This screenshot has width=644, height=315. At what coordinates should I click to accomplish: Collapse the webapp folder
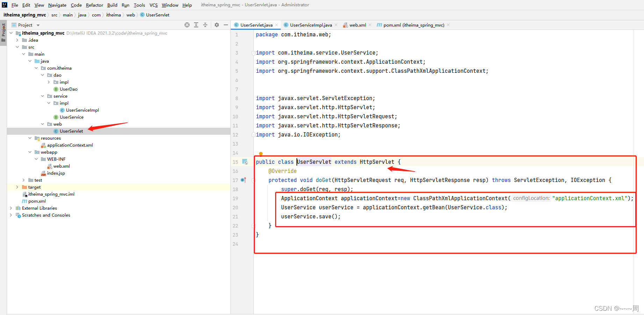tap(30, 152)
